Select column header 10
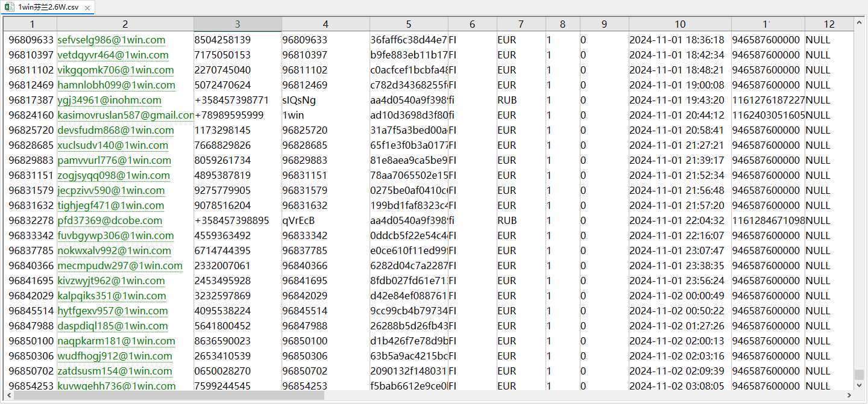The width and height of the screenshot is (868, 404). click(x=680, y=24)
